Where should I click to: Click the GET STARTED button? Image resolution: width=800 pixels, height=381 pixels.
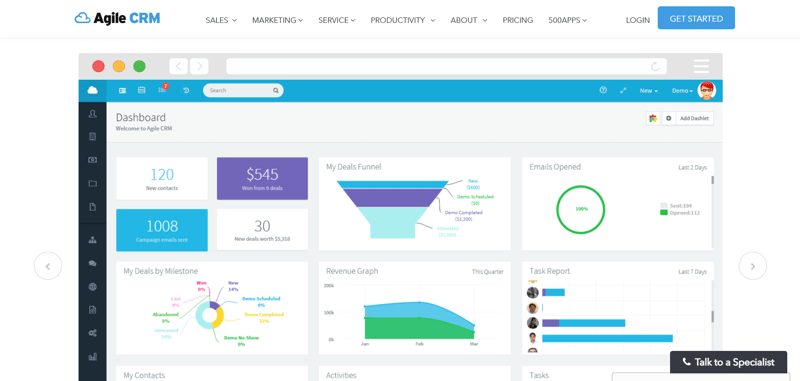click(696, 18)
